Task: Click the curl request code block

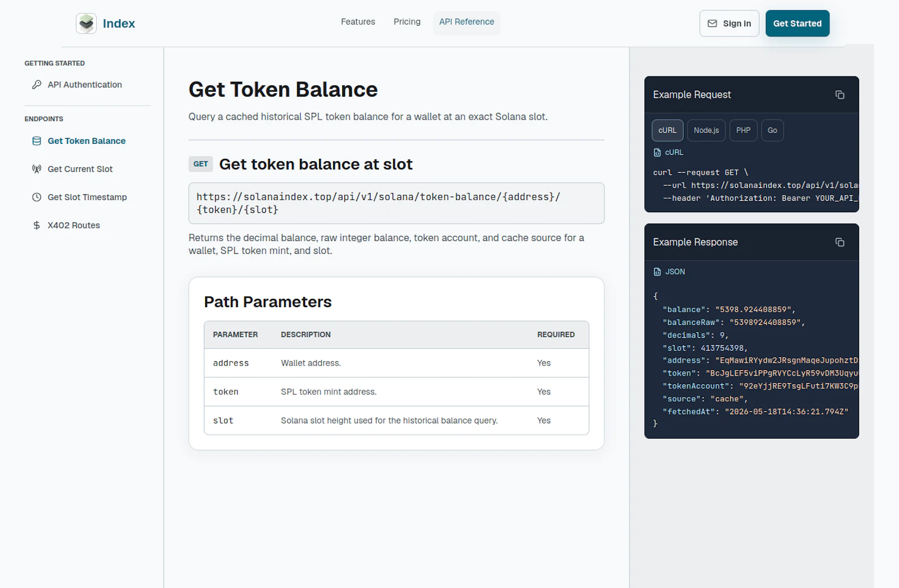Action: point(755,185)
